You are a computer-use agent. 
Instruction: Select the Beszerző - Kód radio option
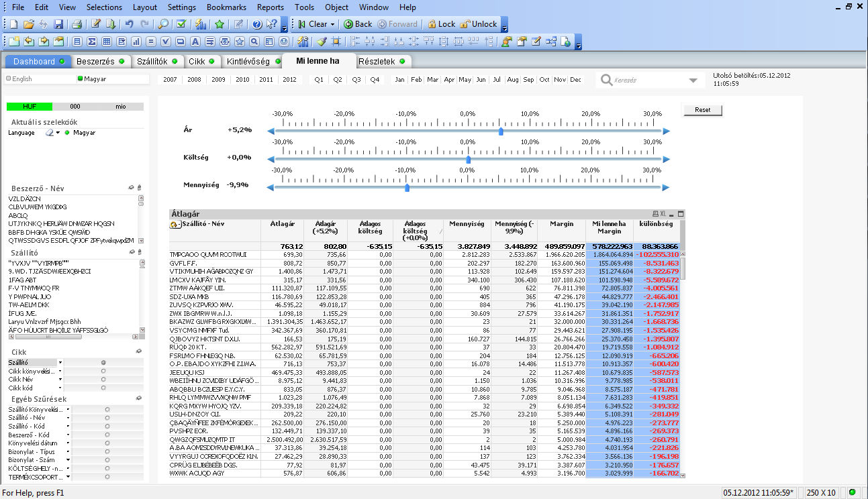107,435
